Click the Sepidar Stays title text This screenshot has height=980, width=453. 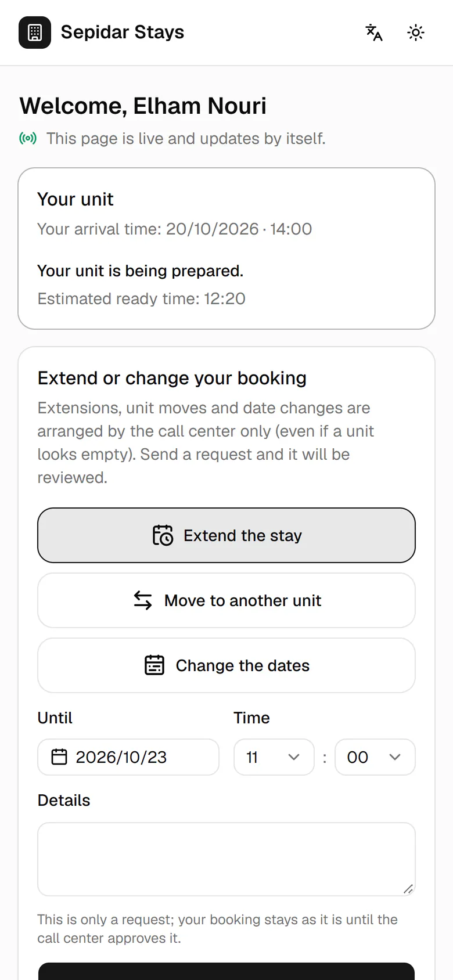(123, 33)
